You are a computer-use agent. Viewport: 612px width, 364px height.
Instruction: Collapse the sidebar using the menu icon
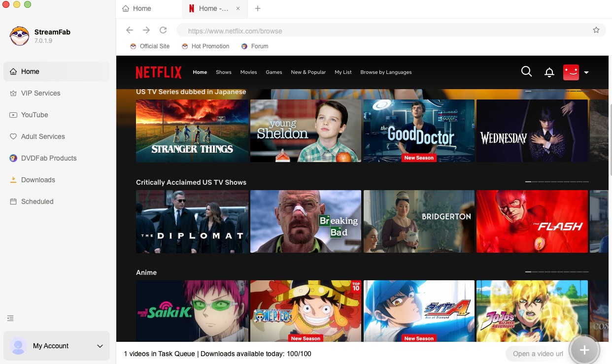click(11, 319)
